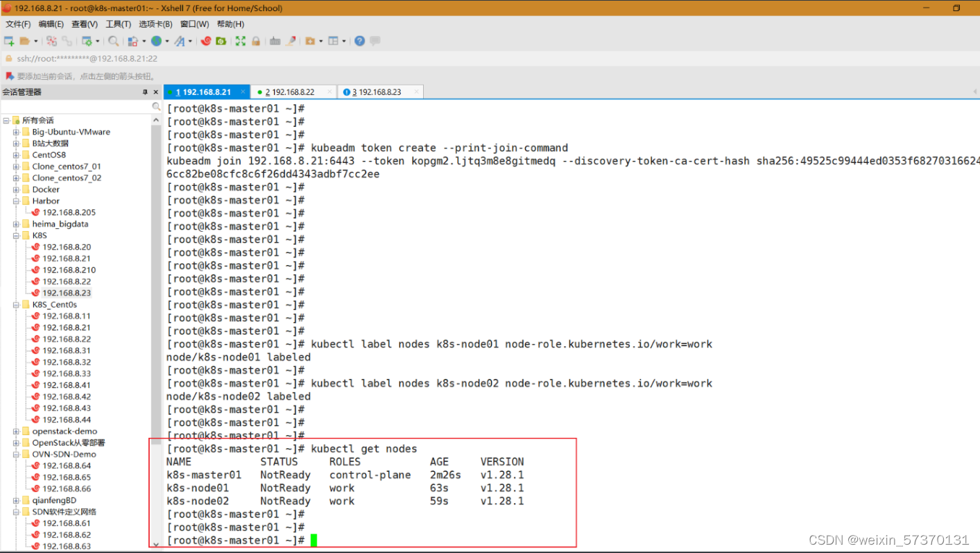Open the dropdown arrow beside layout icon

(x=344, y=41)
